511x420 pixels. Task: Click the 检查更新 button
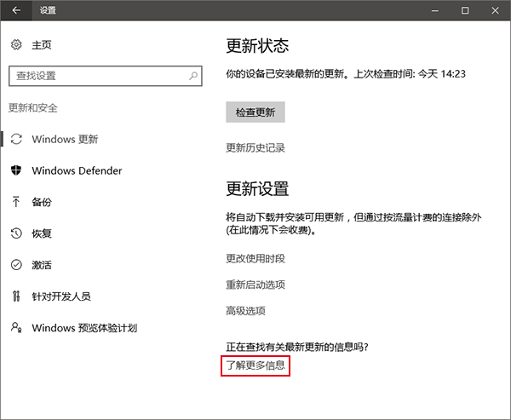coord(255,112)
